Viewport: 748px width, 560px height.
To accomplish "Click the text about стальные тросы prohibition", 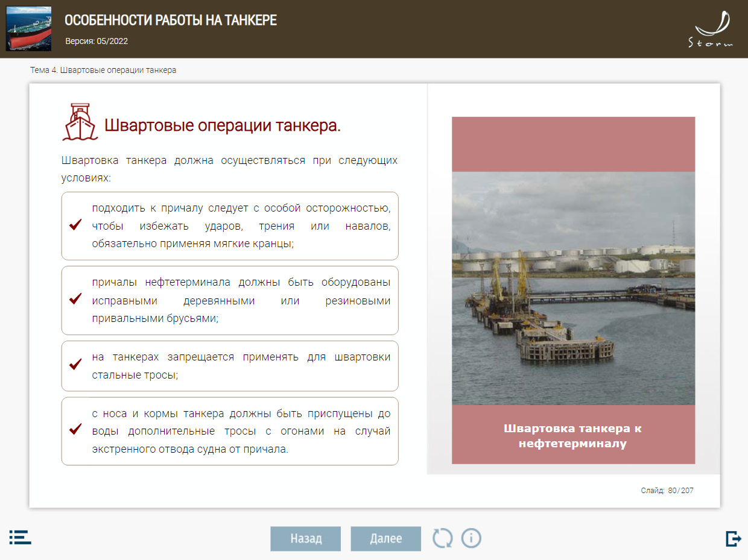I will pyautogui.click(x=241, y=366).
